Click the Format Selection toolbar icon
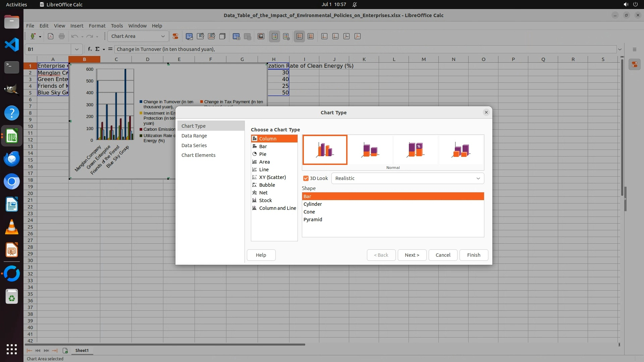This screenshot has width=644, height=362. tap(175, 36)
